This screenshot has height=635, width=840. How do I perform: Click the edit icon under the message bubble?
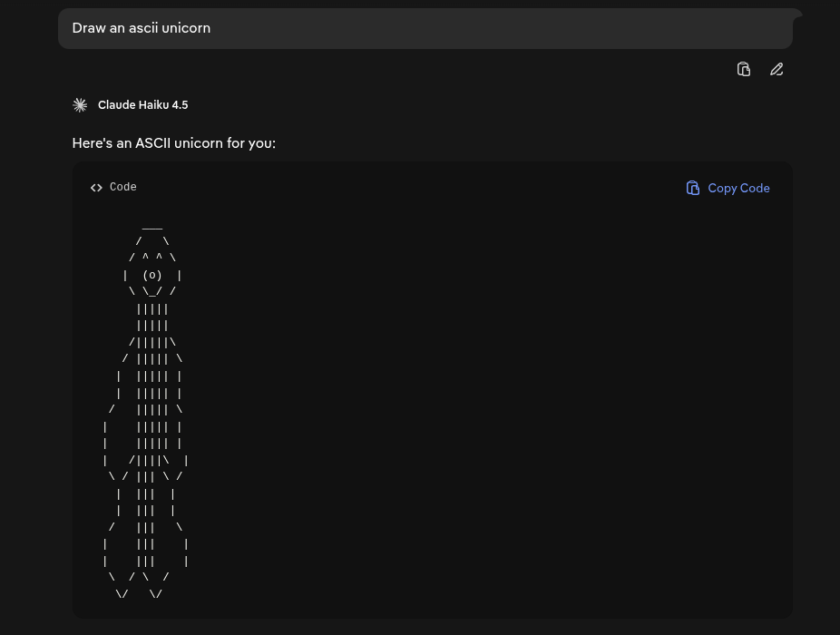(x=777, y=69)
